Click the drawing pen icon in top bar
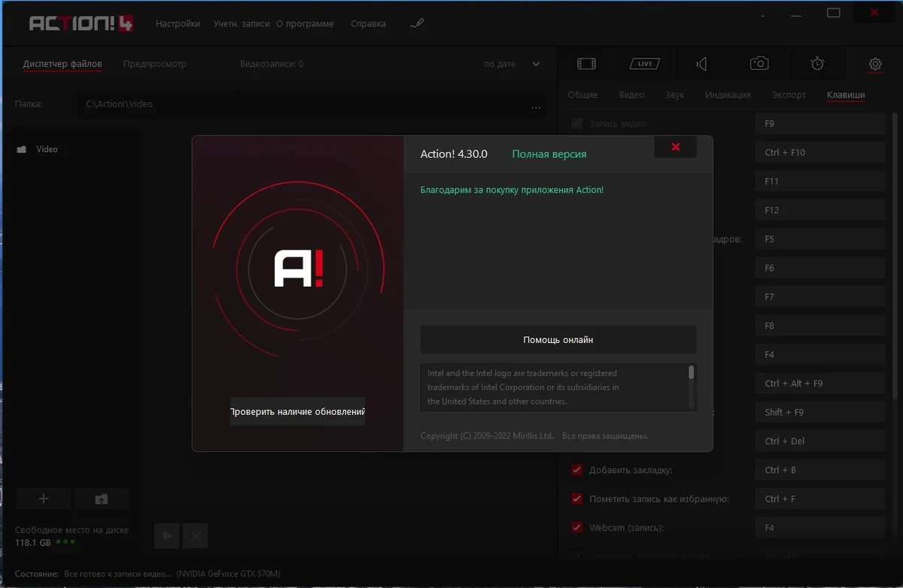This screenshot has height=588, width=903. (x=417, y=23)
